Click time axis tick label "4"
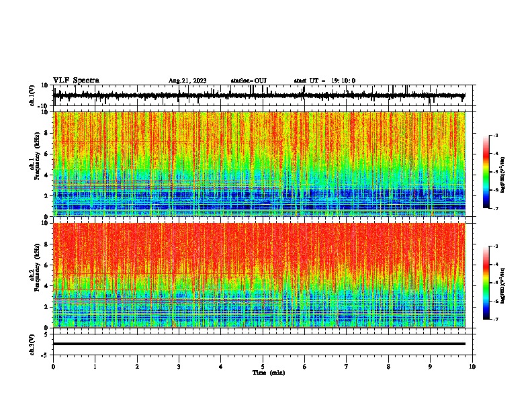 (221, 367)
